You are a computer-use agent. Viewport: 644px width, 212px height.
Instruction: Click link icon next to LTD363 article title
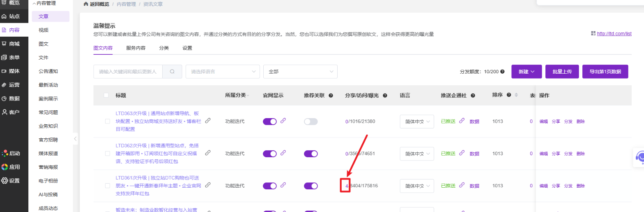tap(208, 121)
